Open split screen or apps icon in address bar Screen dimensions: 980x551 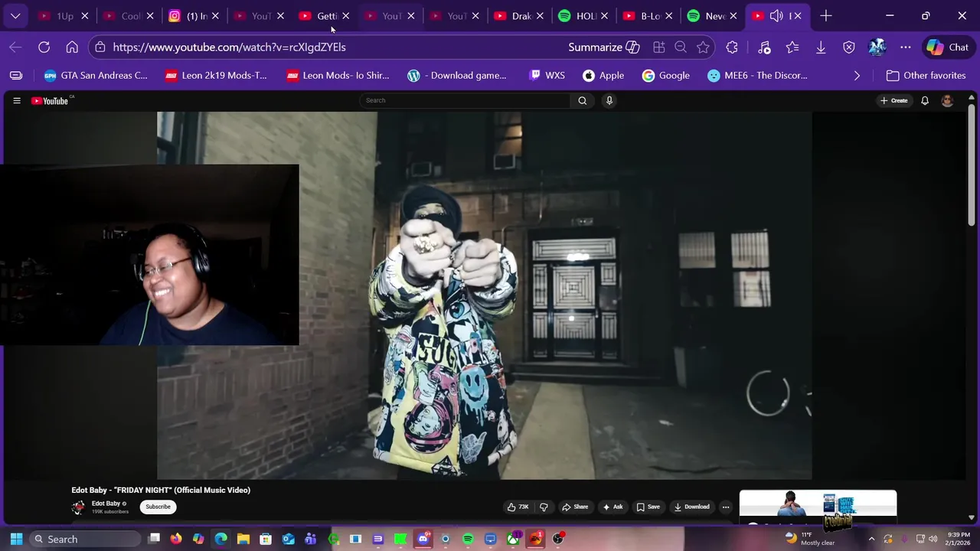tap(658, 47)
